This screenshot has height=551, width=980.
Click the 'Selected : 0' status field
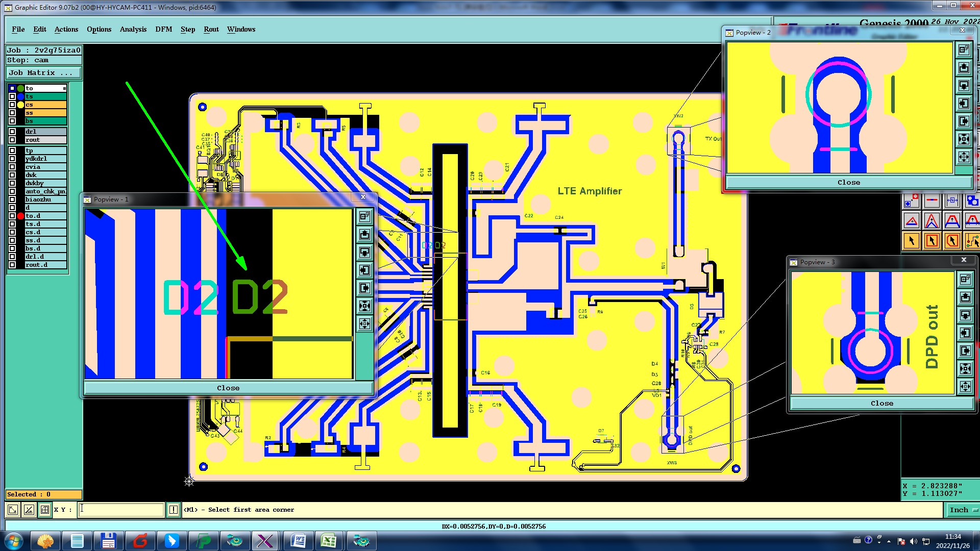(x=43, y=494)
